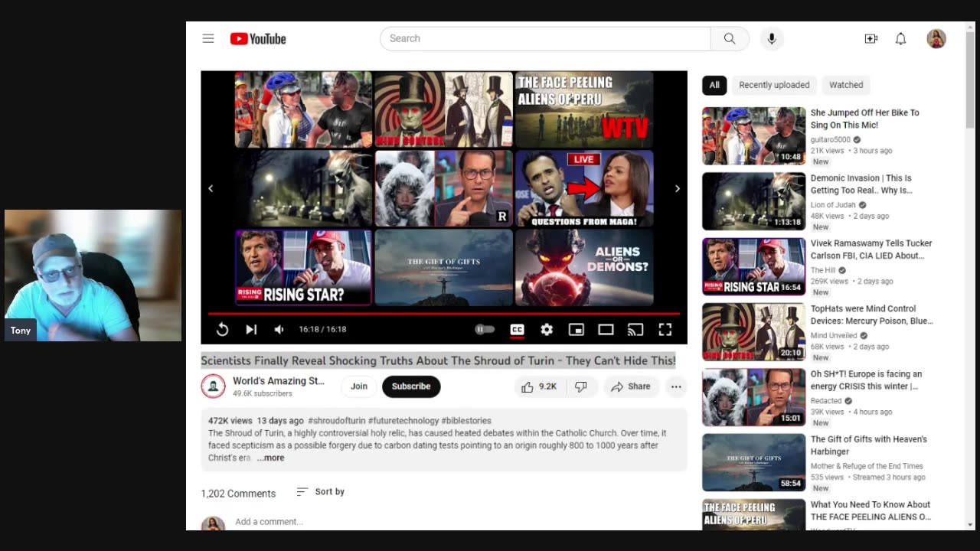Screen dimensions: 980x551
Task: Skip to the next video
Action: pyautogui.click(x=251, y=329)
